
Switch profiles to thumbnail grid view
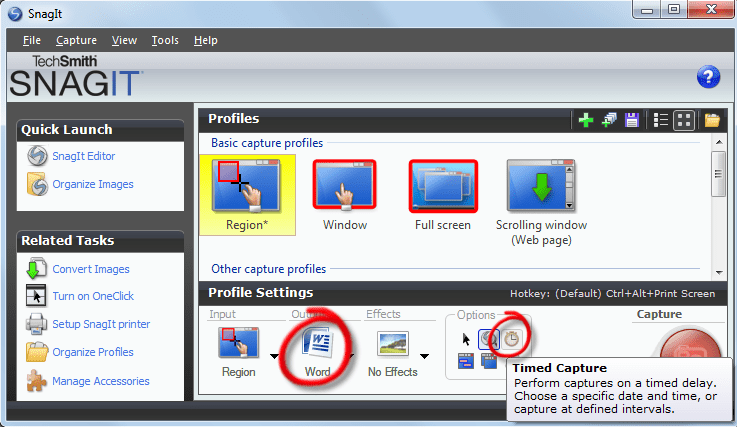[x=684, y=120]
